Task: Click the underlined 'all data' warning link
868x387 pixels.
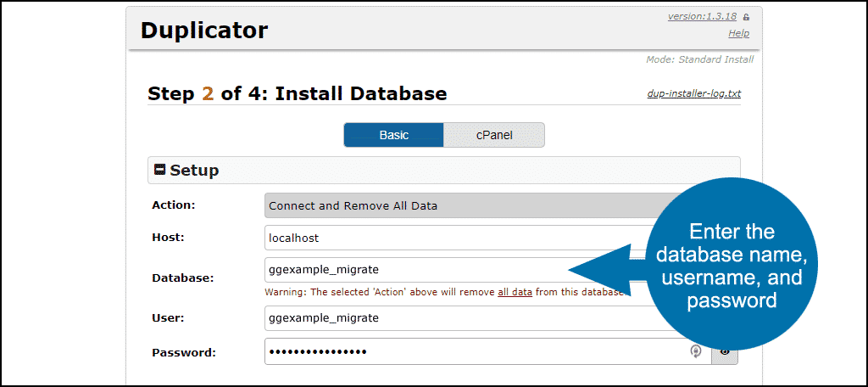Action: (x=515, y=292)
